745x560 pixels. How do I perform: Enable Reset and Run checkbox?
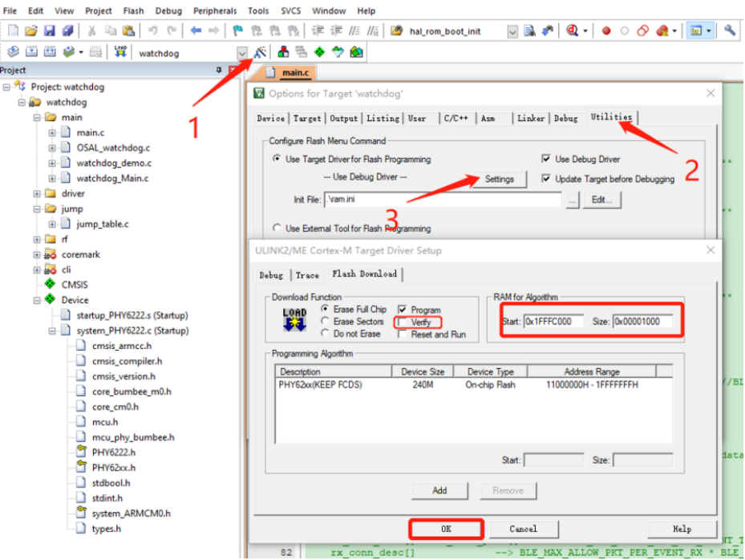point(403,335)
